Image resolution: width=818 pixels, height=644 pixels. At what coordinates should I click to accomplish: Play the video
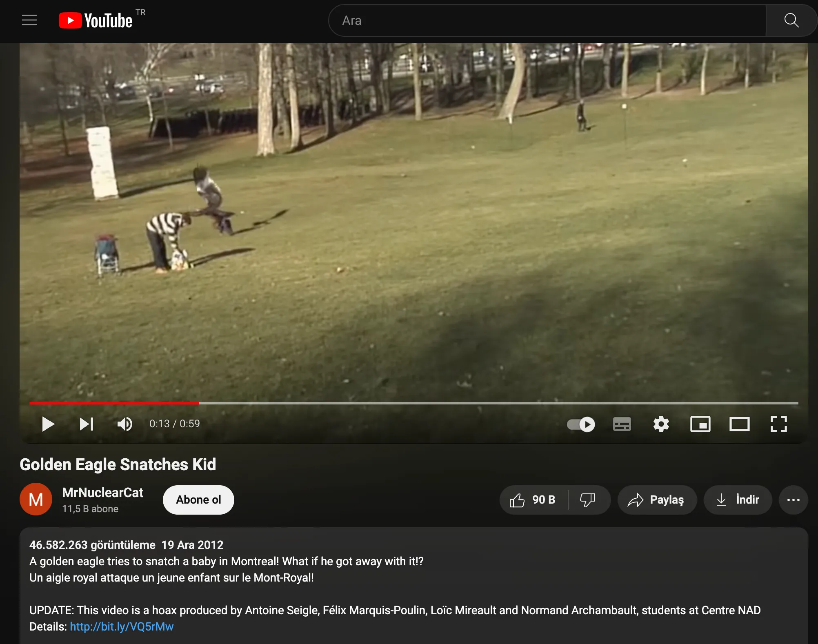(48, 424)
